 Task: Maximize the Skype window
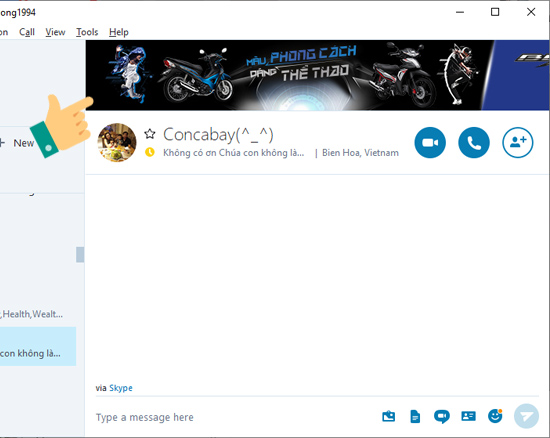[x=495, y=12]
